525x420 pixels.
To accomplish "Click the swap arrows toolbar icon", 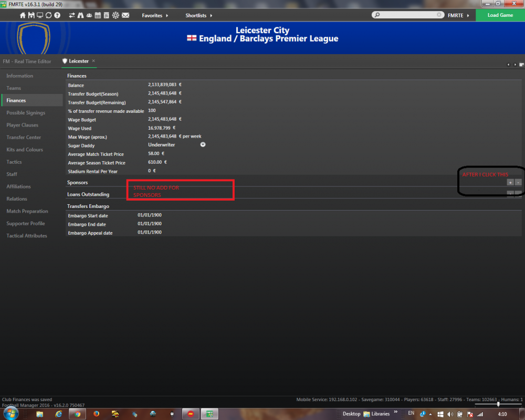I will (x=71, y=15).
